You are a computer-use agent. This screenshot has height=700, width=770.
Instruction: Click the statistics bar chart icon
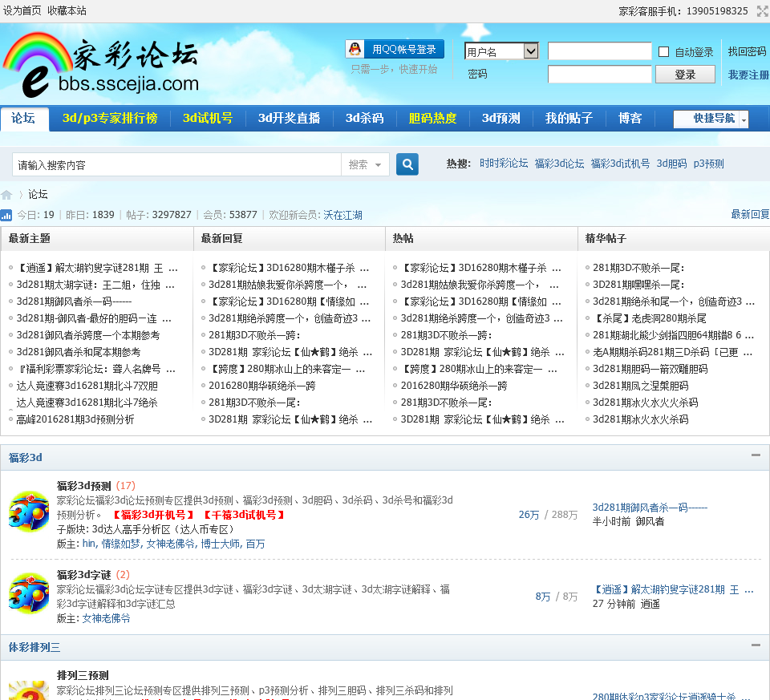point(6,215)
